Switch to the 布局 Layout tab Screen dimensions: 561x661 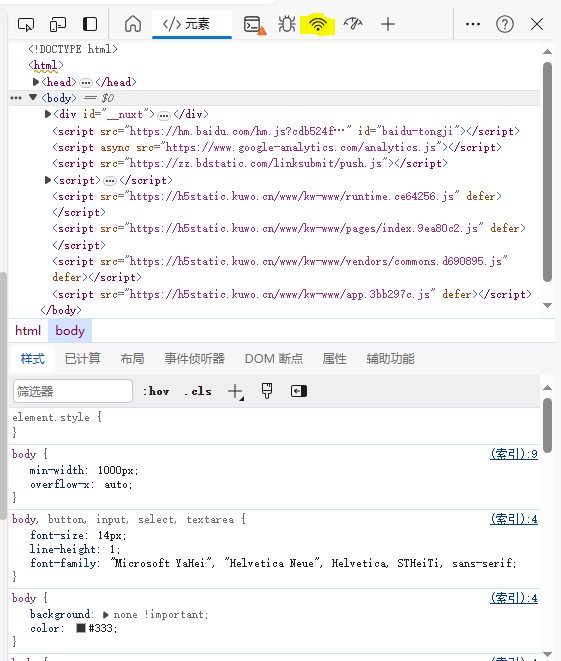pos(132,359)
